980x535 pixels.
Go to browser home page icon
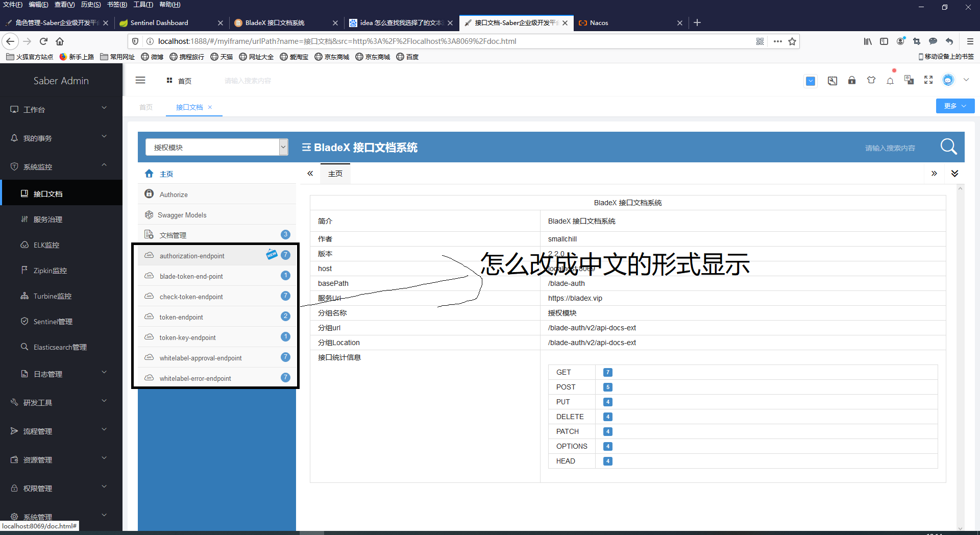pyautogui.click(x=60, y=41)
